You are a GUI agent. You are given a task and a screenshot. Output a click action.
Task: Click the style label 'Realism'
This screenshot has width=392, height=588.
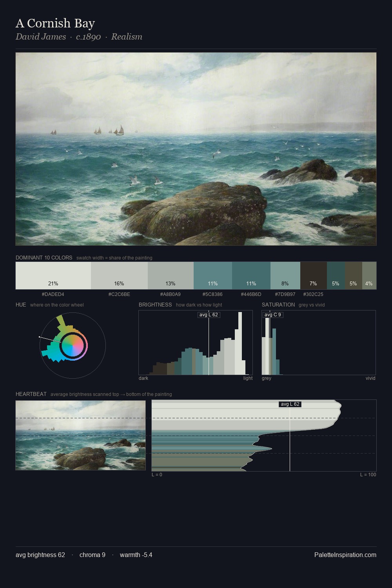[x=127, y=36]
